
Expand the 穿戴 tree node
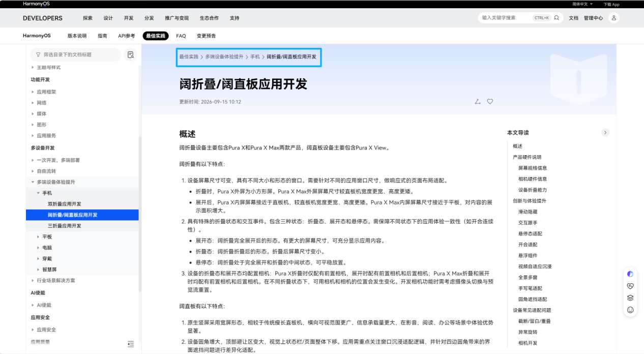tap(38, 259)
